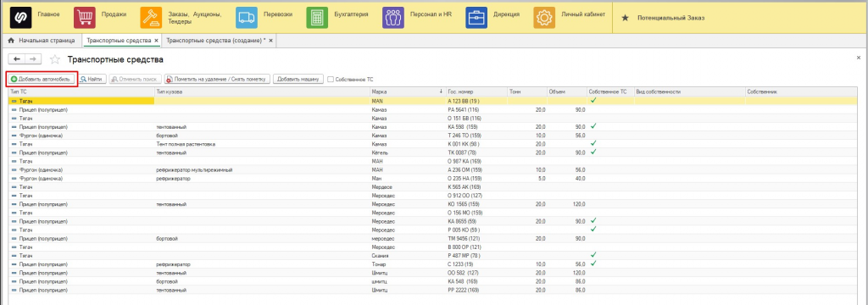868x305 pixels.
Task: Click green checkmark in KA 598 (159) row
Action: point(593,126)
